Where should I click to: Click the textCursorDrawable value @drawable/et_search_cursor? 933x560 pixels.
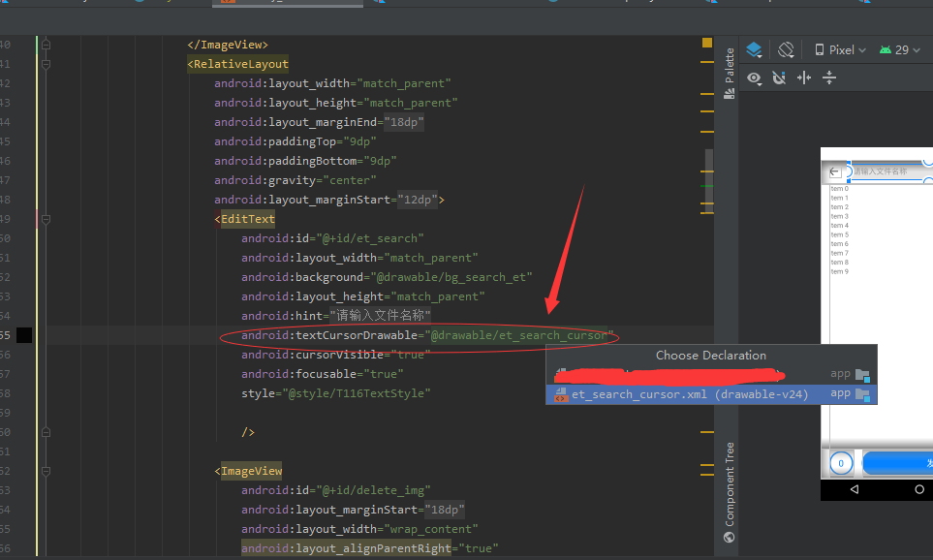(519, 335)
